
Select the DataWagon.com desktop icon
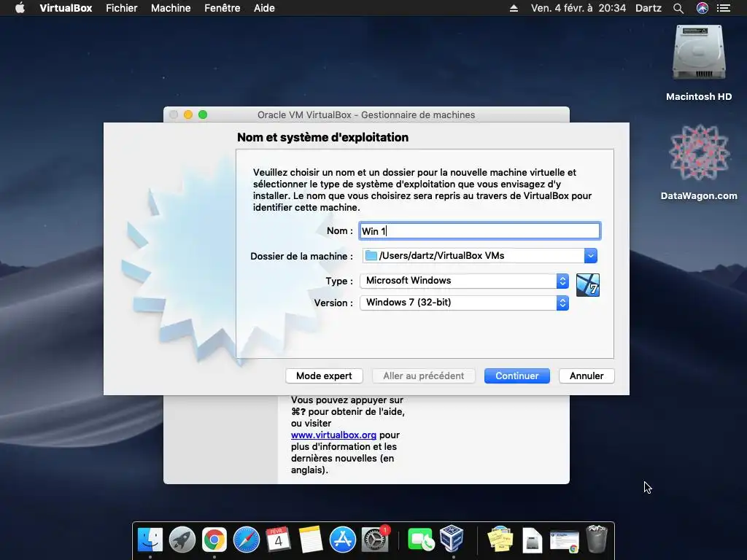pos(699,153)
